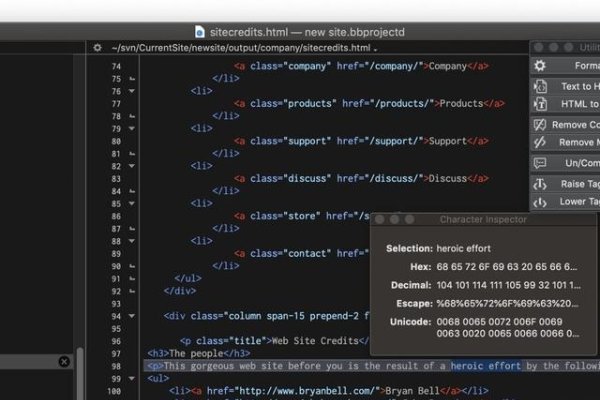Toggle fold triangle at line 94
600x400 pixels.
[132, 316]
